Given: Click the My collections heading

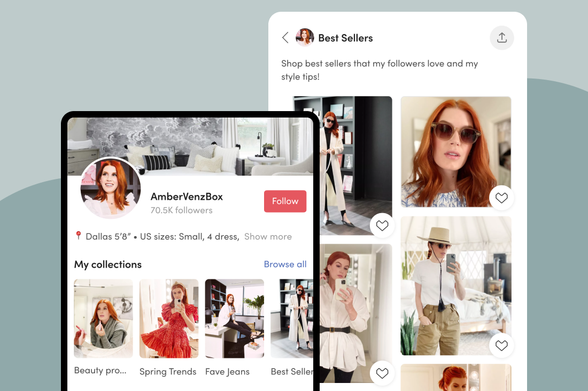Looking at the screenshot, I should point(108,264).
